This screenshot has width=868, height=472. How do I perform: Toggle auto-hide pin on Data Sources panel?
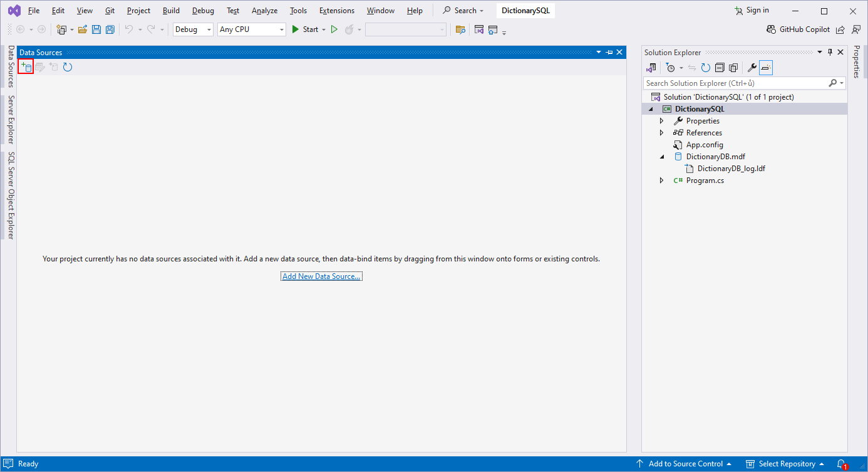[609, 53]
